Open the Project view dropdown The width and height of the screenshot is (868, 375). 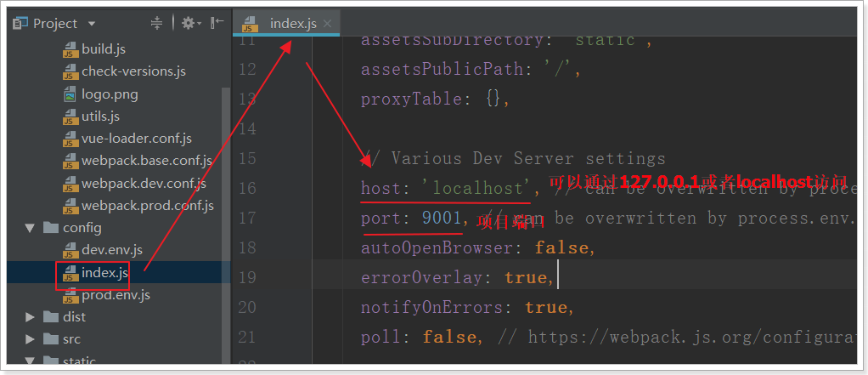[92, 24]
